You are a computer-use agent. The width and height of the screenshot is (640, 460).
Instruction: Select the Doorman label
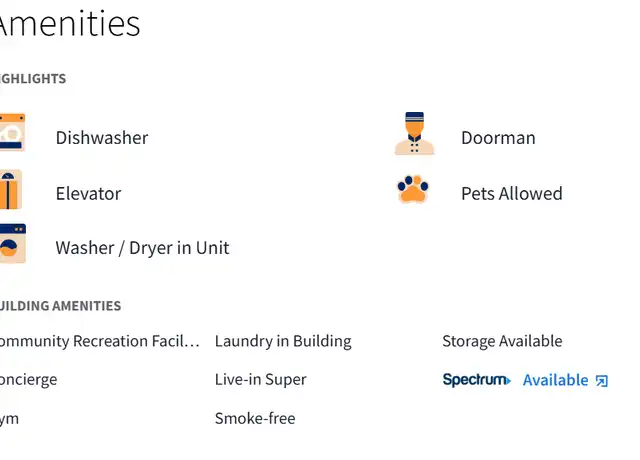pyautogui.click(x=498, y=138)
